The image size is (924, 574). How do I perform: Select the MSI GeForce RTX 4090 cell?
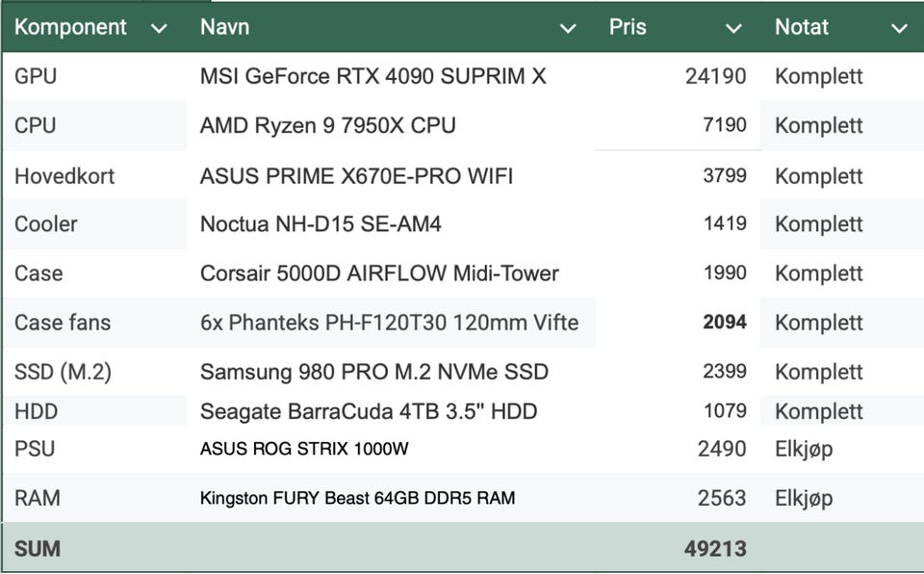pos(372,76)
